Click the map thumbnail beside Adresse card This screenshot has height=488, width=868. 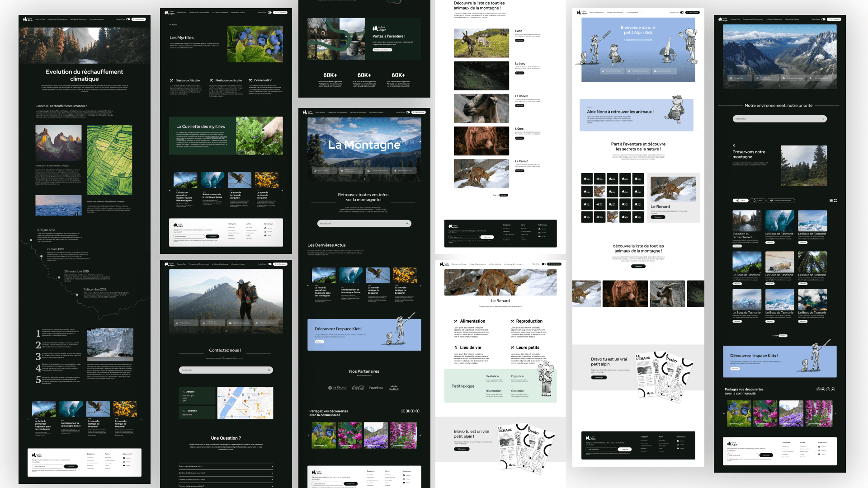click(245, 403)
